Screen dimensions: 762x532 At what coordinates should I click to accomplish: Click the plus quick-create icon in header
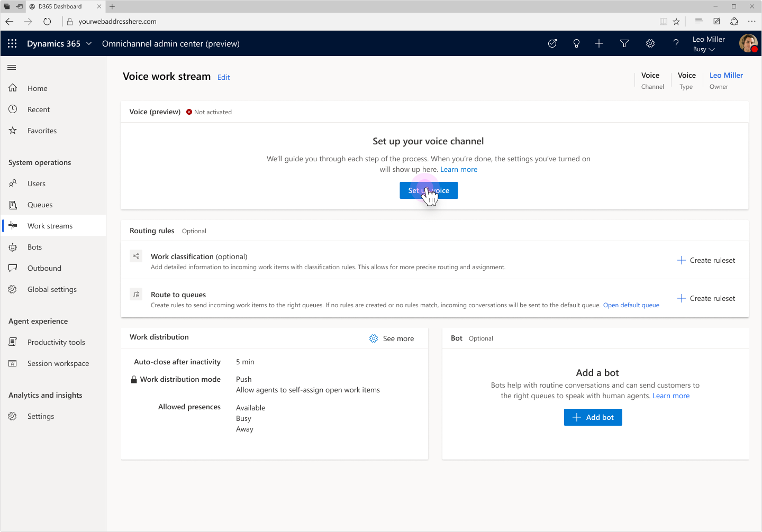(599, 43)
